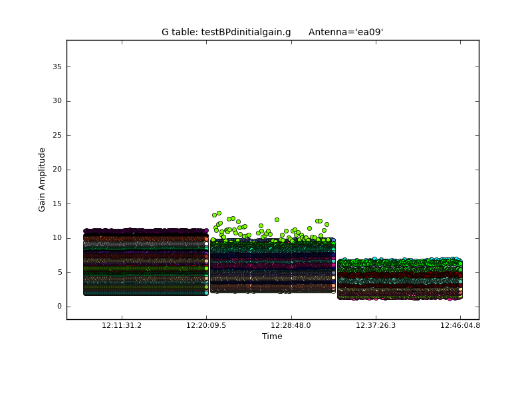Screen dimensions: 532x399
Task: Click the y-axis tick label 15
Action: tap(57, 203)
